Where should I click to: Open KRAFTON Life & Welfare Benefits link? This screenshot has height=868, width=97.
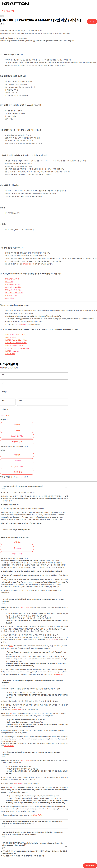[x=15, y=343]
